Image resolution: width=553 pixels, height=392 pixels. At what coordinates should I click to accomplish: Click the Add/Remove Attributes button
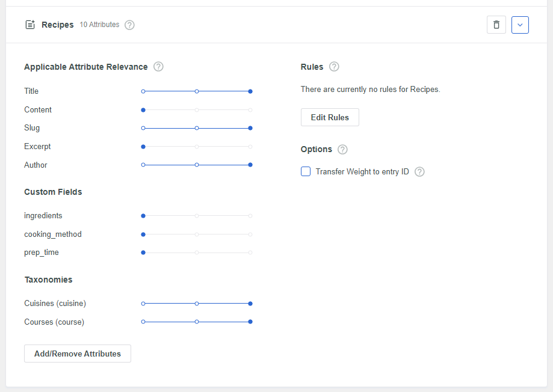78,354
